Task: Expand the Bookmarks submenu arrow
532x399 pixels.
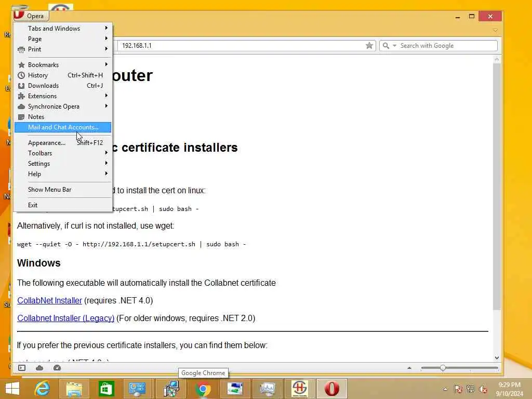Action: click(x=106, y=64)
